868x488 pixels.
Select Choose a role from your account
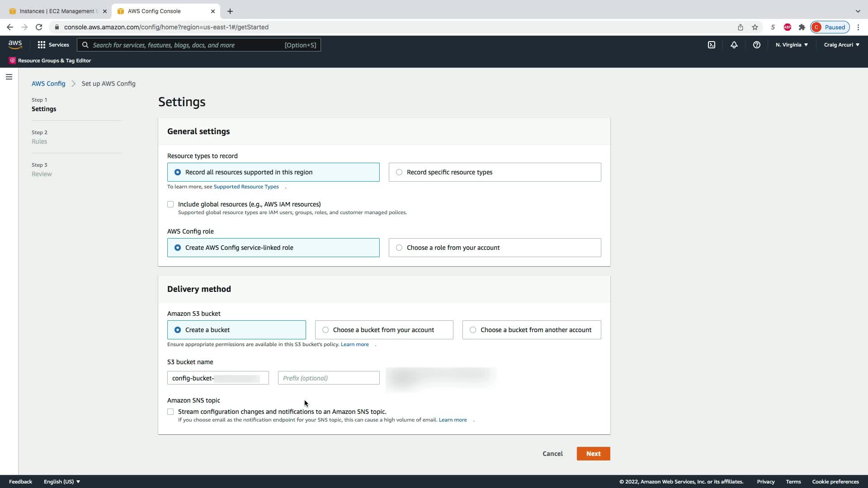coord(399,248)
